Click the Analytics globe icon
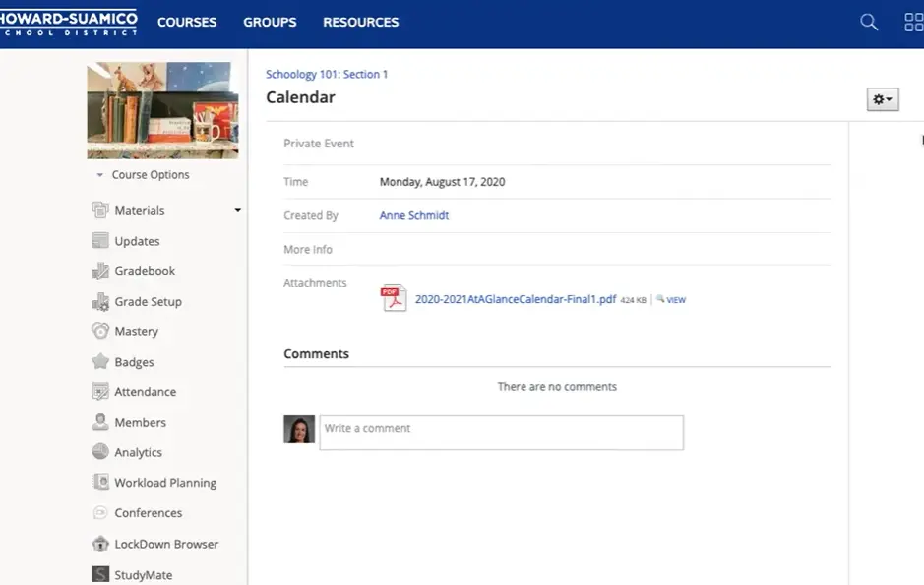Screen dimensions: 924x585 100,452
